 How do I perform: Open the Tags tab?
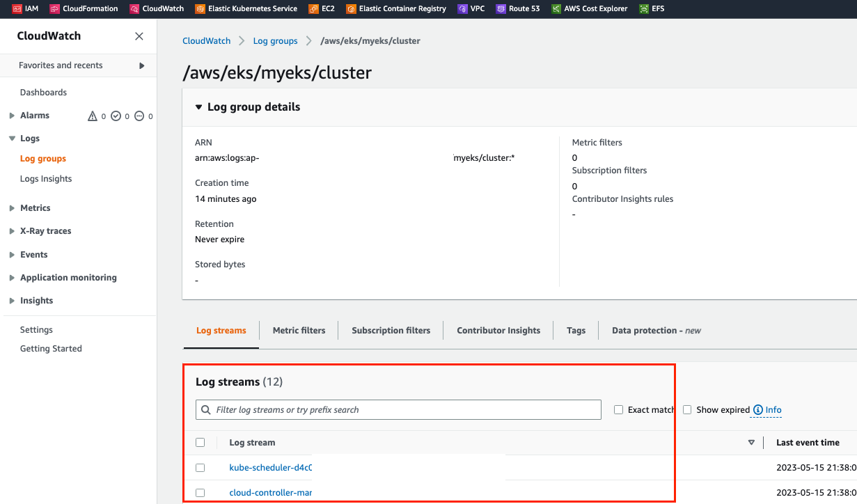pyautogui.click(x=576, y=331)
